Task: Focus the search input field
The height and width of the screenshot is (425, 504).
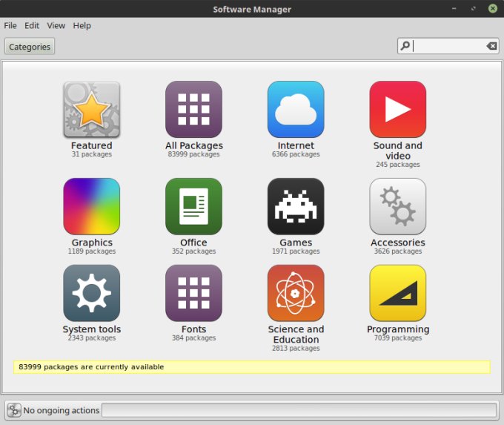Action: coord(448,46)
